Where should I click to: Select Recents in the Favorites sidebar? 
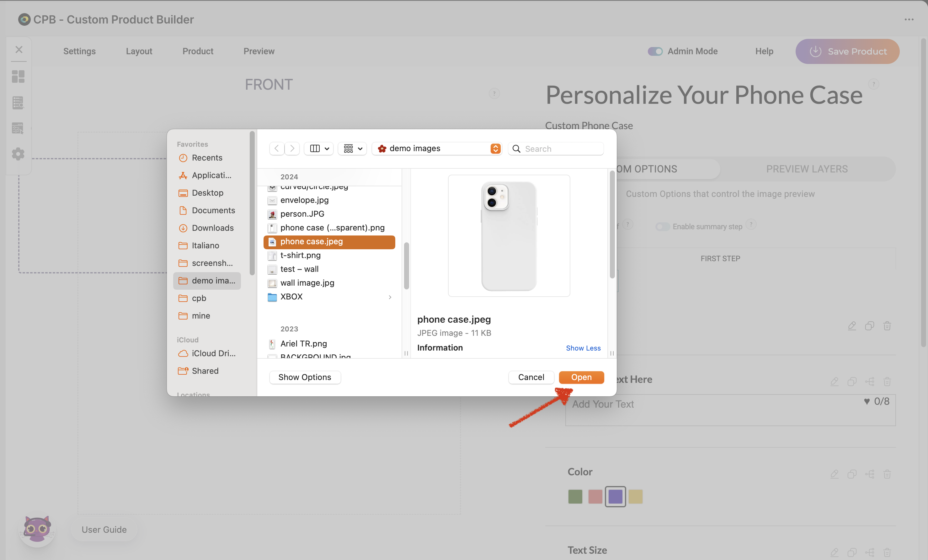[206, 158]
